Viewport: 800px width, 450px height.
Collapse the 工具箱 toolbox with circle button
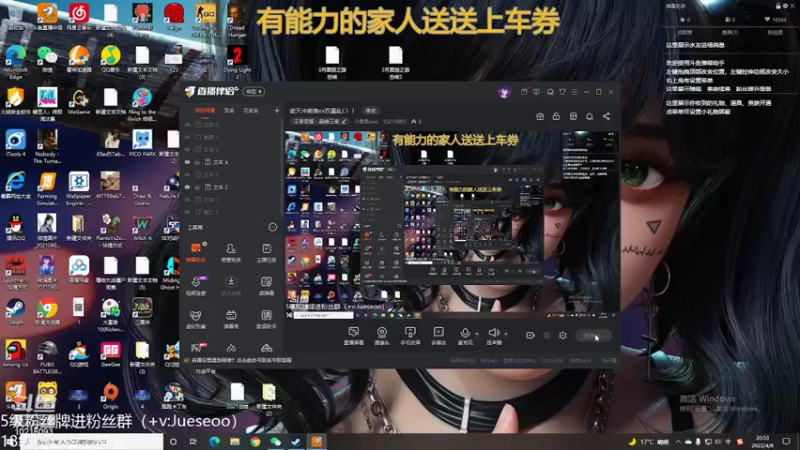(x=272, y=227)
